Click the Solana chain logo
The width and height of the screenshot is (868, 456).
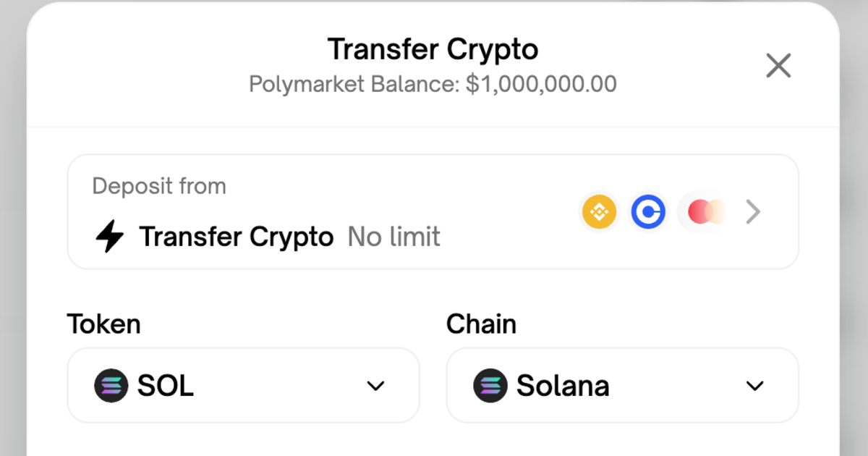(490, 386)
